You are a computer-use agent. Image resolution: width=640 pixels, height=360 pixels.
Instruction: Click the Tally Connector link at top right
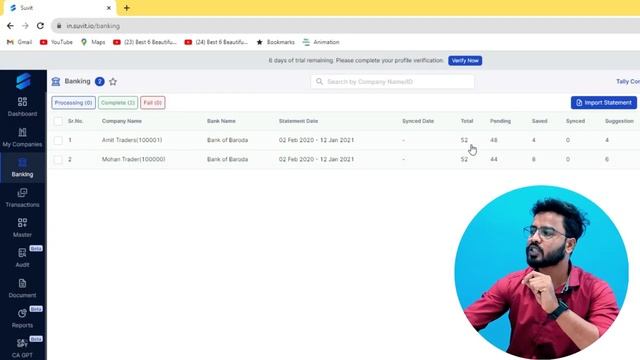628,82
